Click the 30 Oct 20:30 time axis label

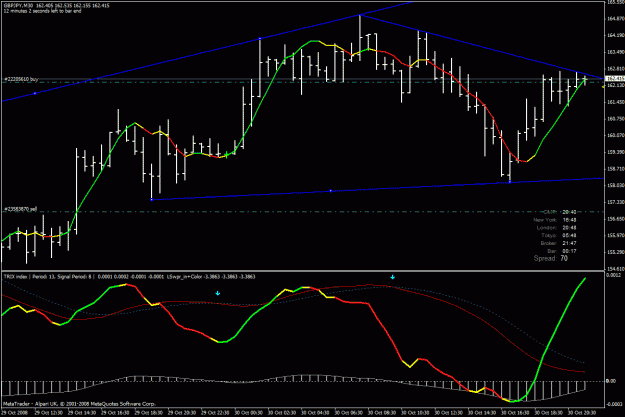[x=582, y=413]
